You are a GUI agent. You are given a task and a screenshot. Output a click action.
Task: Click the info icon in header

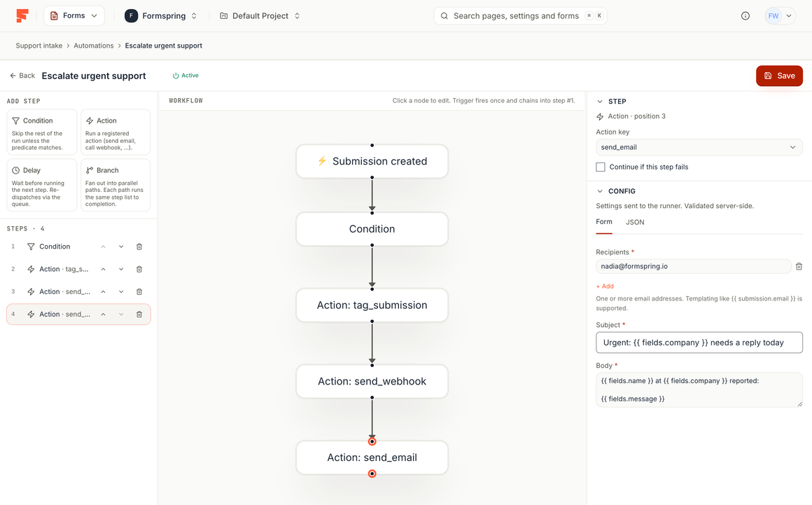(x=745, y=16)
